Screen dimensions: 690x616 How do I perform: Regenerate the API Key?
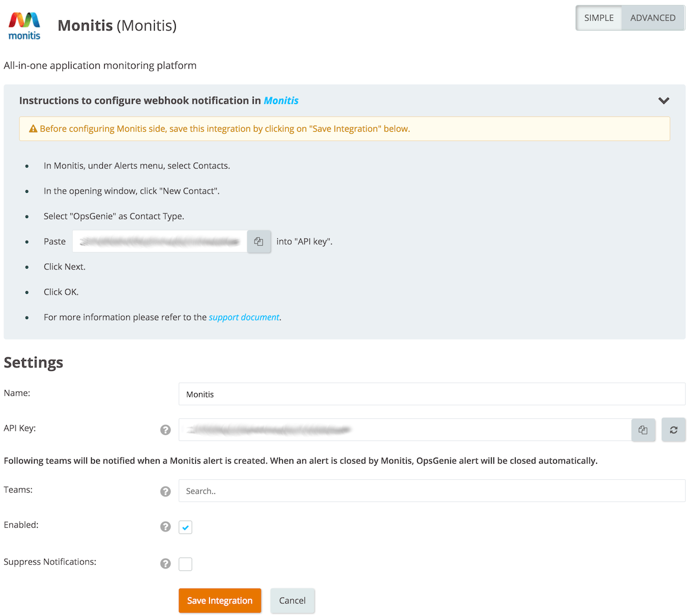pyautogui.click(x=673, y=430)
